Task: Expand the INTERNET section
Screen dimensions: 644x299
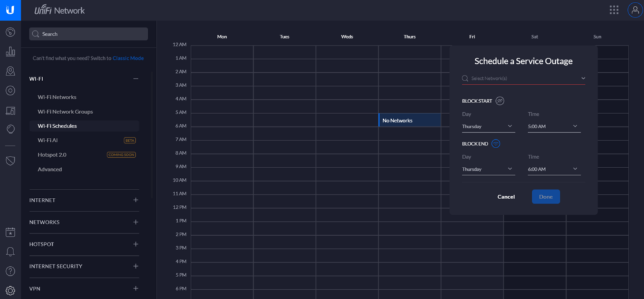Action: click(x=136, y=200)
